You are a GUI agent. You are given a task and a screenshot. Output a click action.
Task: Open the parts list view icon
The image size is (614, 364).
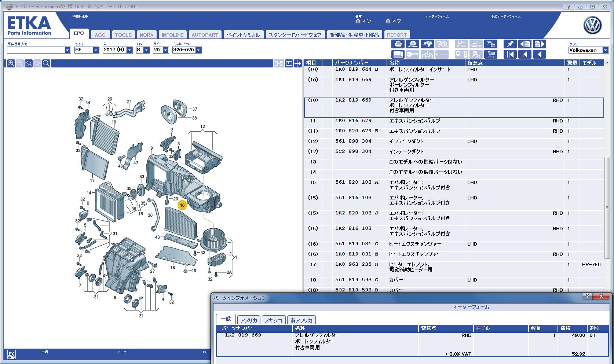tap(398, 55)
